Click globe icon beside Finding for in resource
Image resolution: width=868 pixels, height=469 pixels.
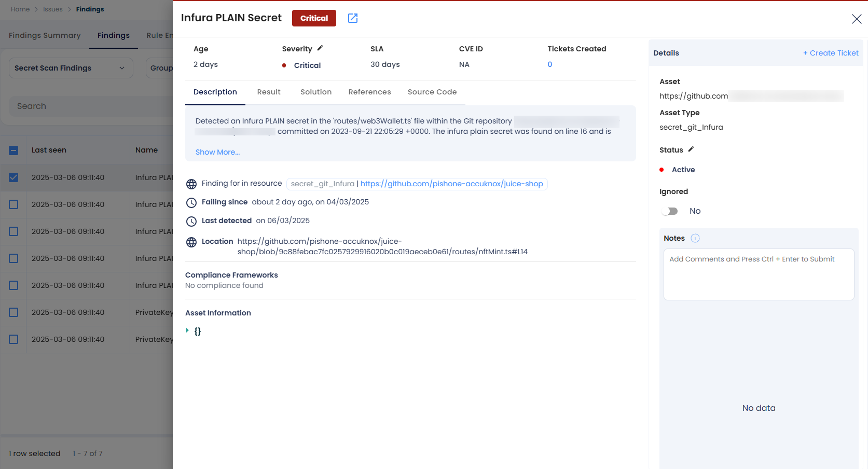pos(191,184)
